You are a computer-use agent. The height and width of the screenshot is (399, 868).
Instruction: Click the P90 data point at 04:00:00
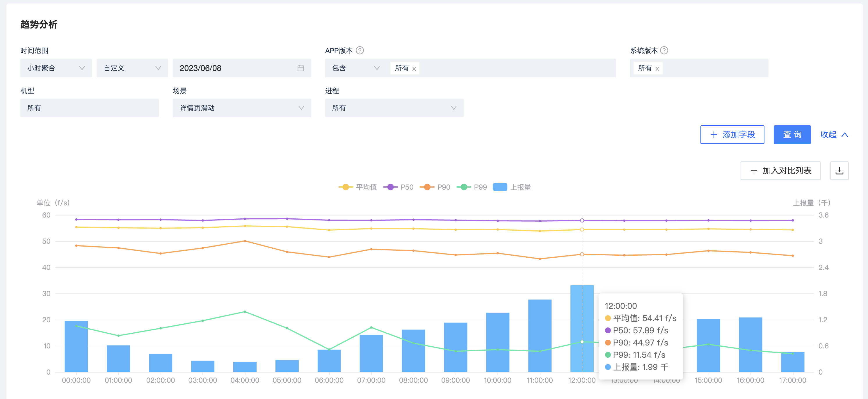(245, 241)
